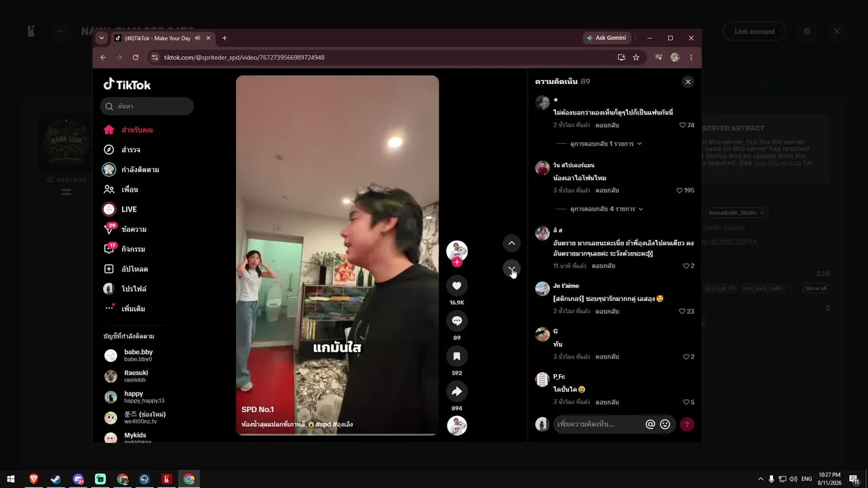The height and width of the screenshot is (488, 868).
Task: Reply to P_Fc's comment
Action: click(607, 402)
